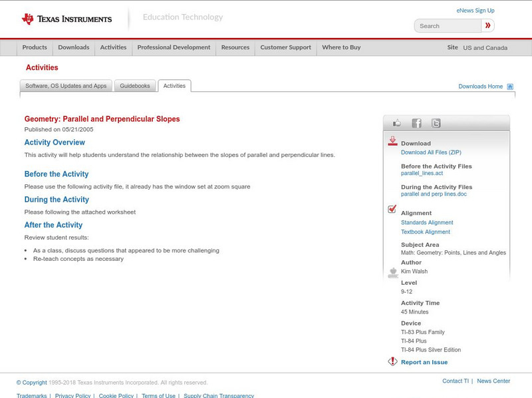Click Download All Files (ZIP) link
This screenshot has height=398, width=532.
point(431,152)
